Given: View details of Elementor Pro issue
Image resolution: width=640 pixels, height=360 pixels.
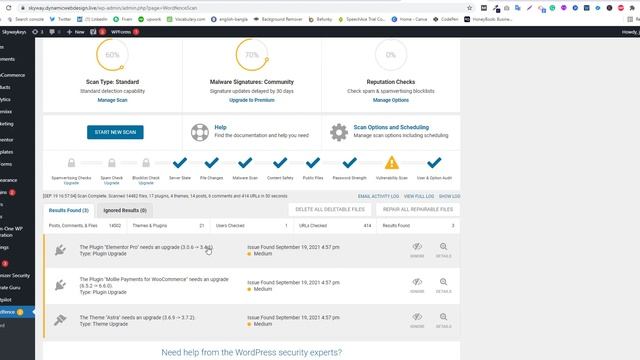Looking at the screenshot, I should (x=444, y=250).
